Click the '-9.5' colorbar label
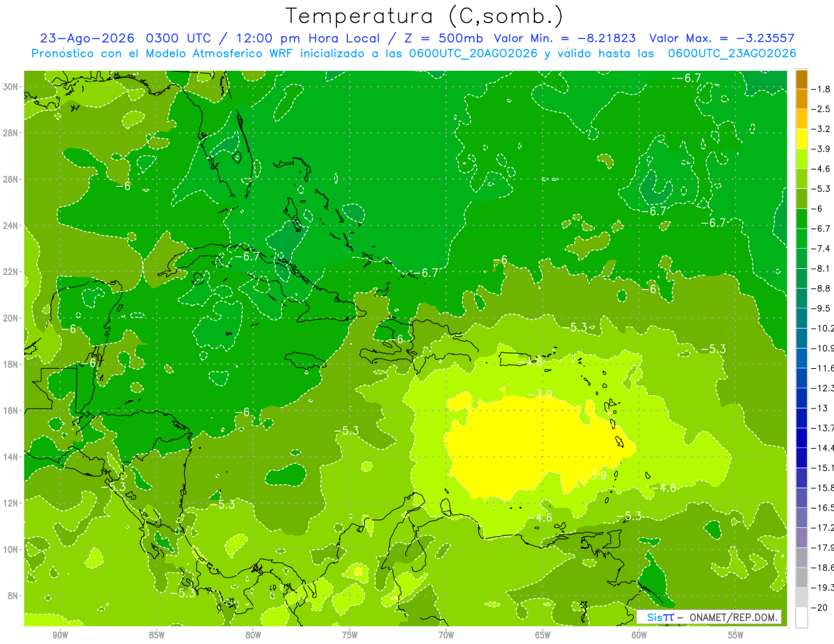 tap(821, 308)
